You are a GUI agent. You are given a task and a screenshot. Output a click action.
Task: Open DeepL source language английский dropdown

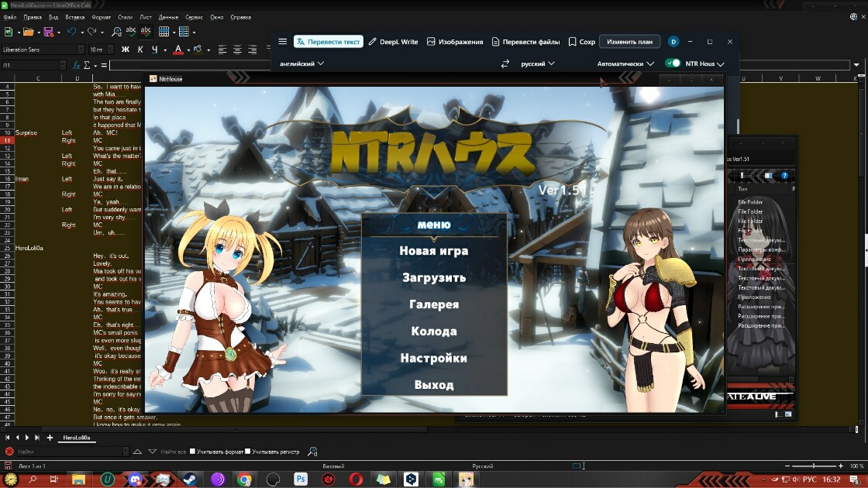click(301, 64)
